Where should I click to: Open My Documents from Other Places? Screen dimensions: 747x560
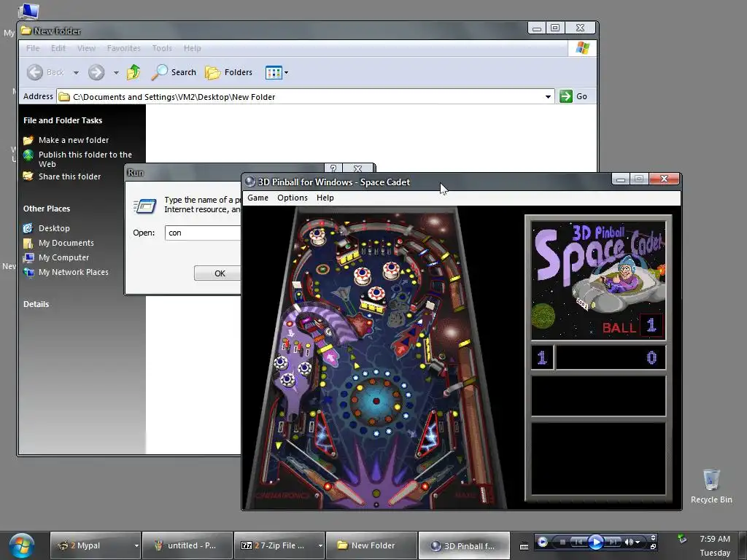[x=66, y=243]
